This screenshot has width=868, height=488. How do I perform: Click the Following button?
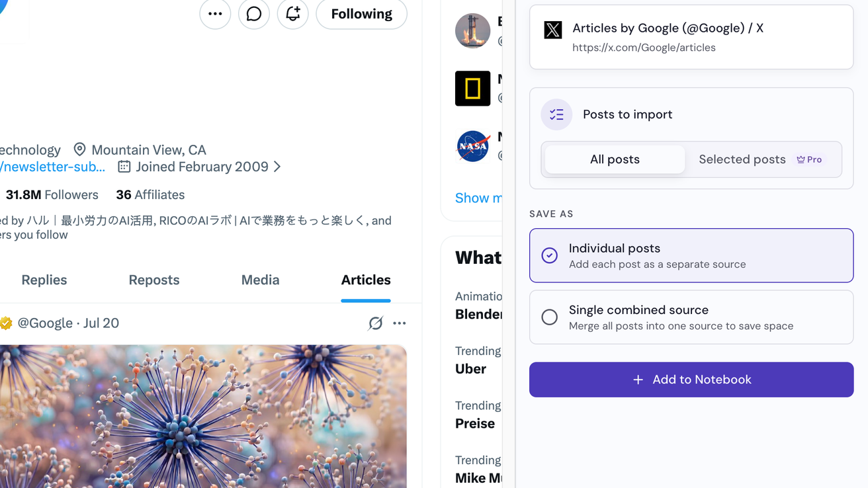click(362, 14)
